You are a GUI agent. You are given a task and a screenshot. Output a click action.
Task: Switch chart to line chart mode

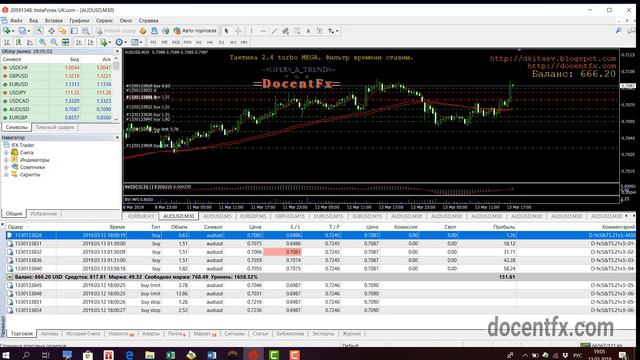[x=30, y=42]
